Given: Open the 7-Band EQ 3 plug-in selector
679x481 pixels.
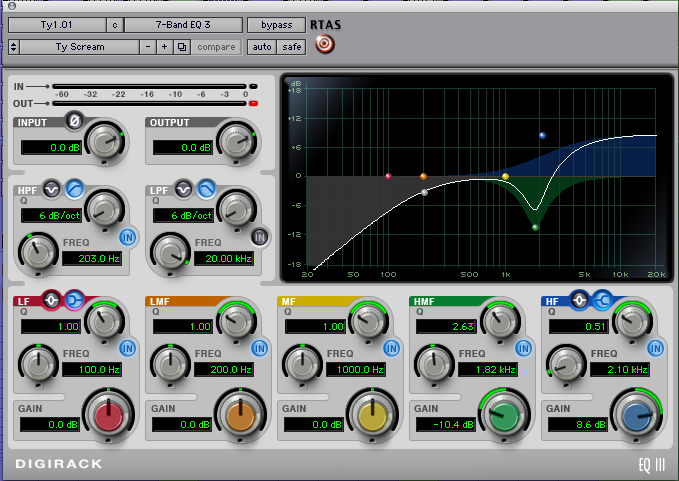Looking at the screenshot, I should click(183, 25).
